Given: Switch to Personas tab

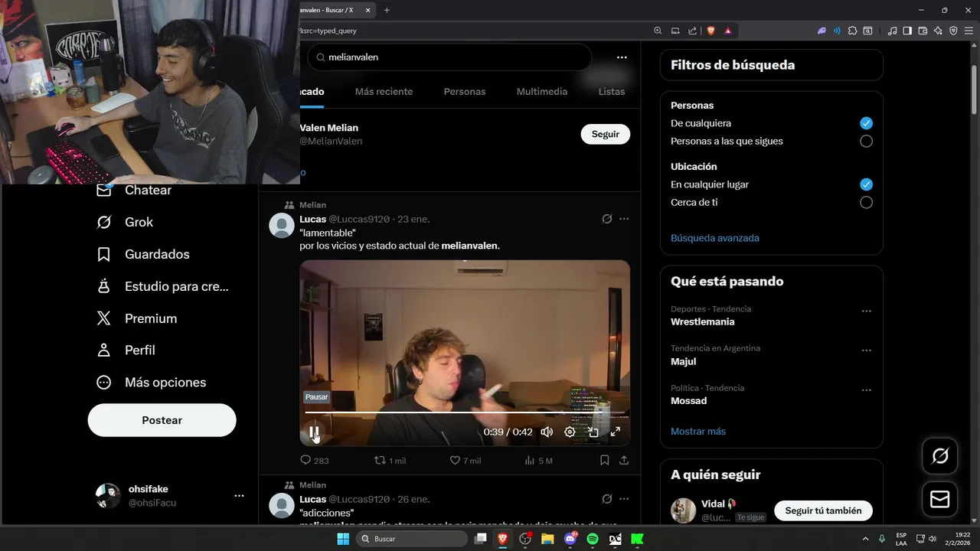Looking at the screenshot, I should (x=465, y=91).
